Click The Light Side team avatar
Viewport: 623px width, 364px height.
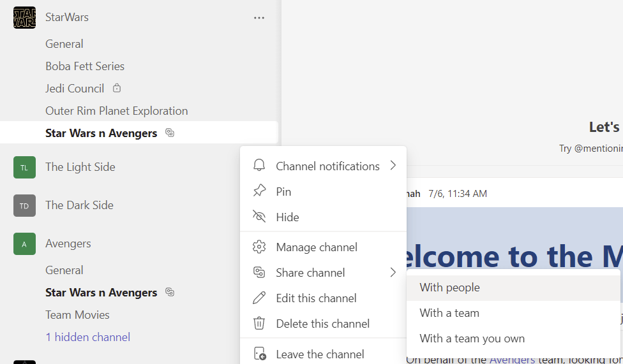pos(24,168)
